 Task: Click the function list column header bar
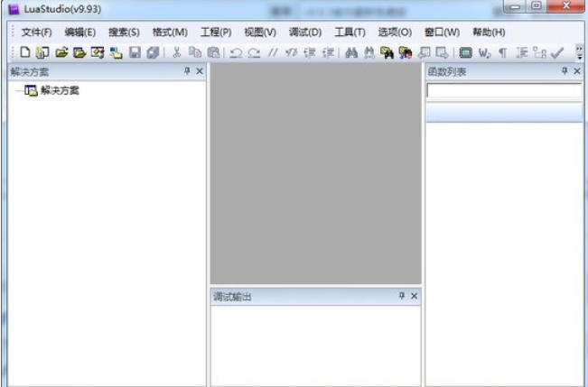[x=504, y=113]
